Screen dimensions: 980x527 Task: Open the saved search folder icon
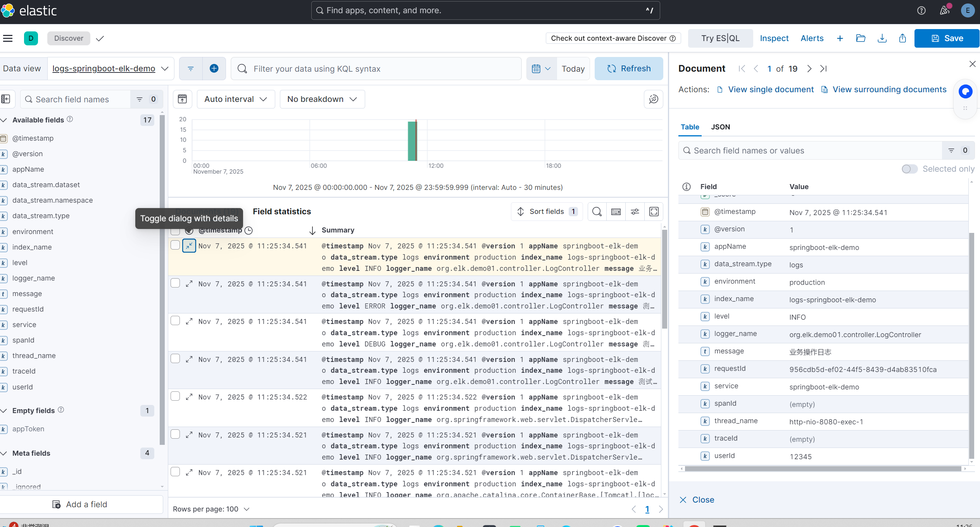pos(861,38)
